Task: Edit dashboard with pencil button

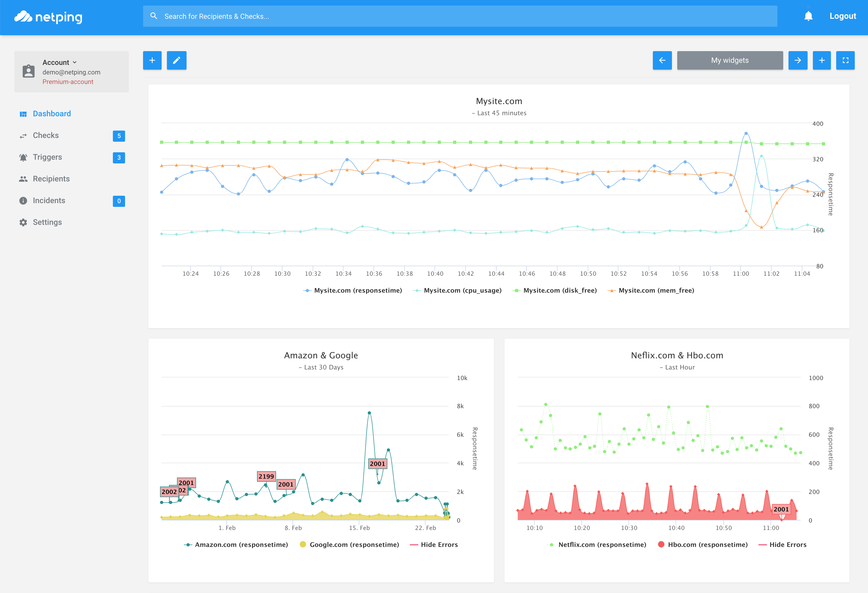Action: (176, 60)
